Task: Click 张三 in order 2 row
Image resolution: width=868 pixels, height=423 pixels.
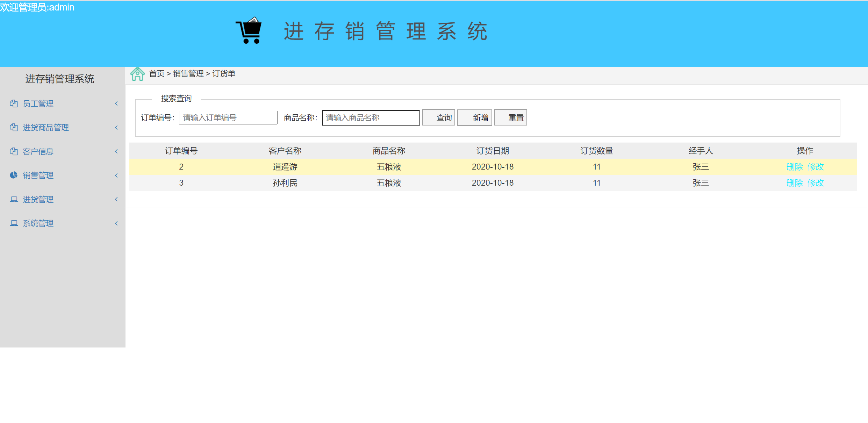Action: (x=701, y=167)
